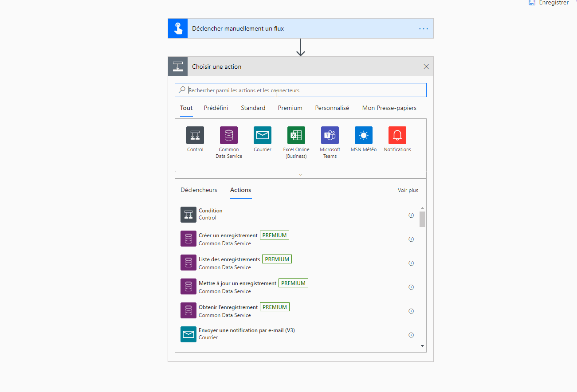Click the Condition action title text
Screen dimensions: 577x392
point(211,211)
